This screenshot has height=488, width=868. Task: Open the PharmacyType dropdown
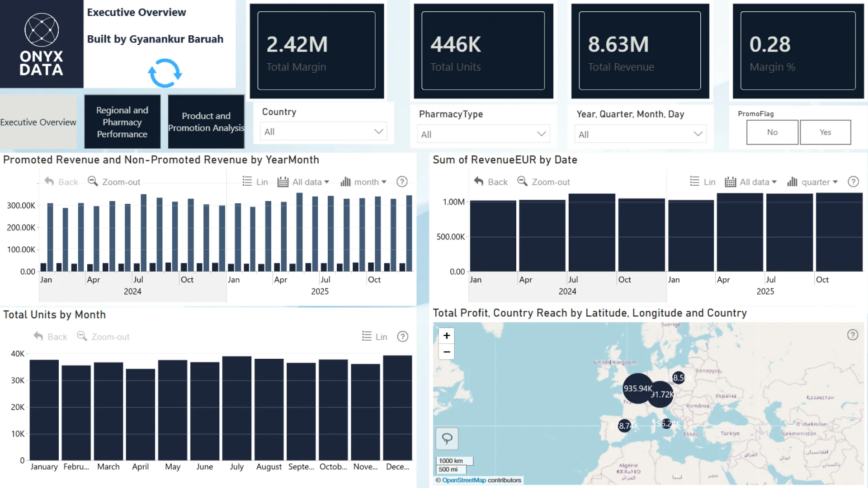tap(541, 134)
